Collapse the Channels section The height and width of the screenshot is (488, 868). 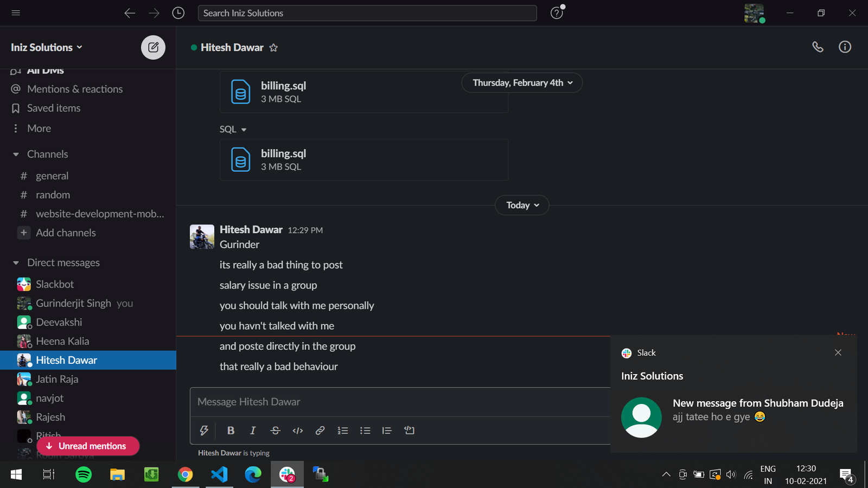[x=16, y=155]
